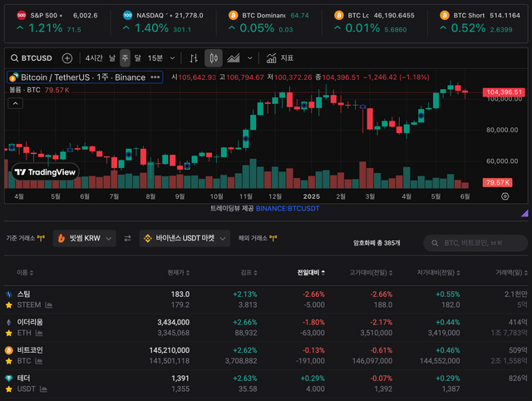Select the 15분 timeframe
Viewport: 532px width, 401px height.
(155, 58)
